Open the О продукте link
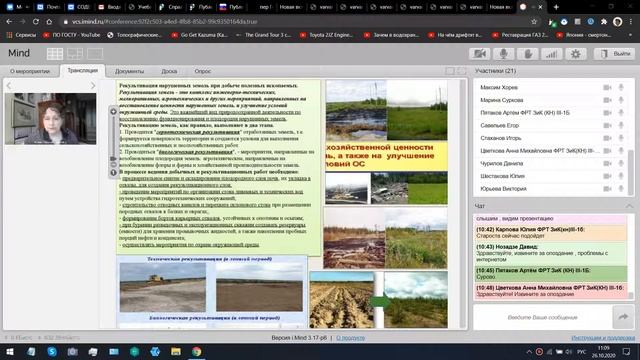The height and width of the screenshot is (360, 640). coord(350,338)
